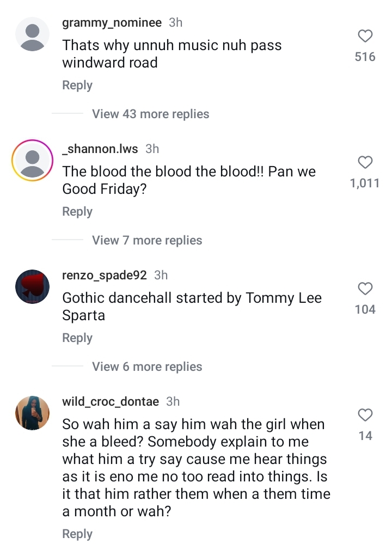Reply to wild_croc_dontae's comment

click(x=77, y=534)
